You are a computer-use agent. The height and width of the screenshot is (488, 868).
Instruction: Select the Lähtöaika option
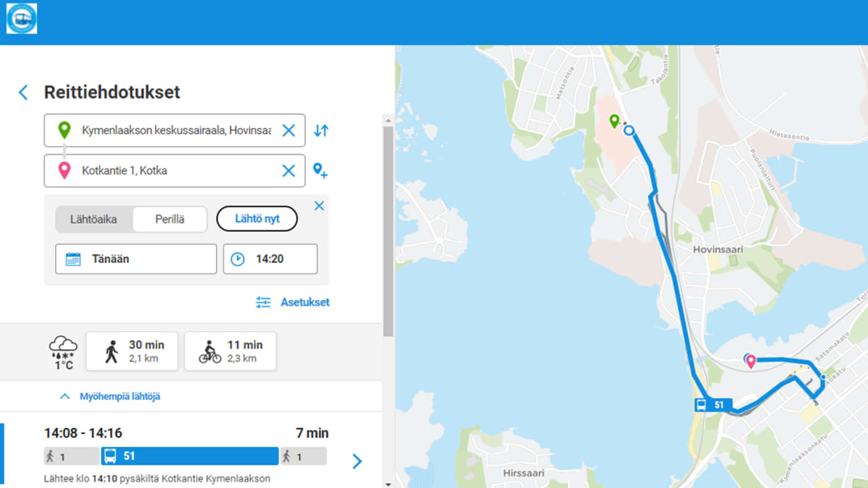(x=93, y=219)
